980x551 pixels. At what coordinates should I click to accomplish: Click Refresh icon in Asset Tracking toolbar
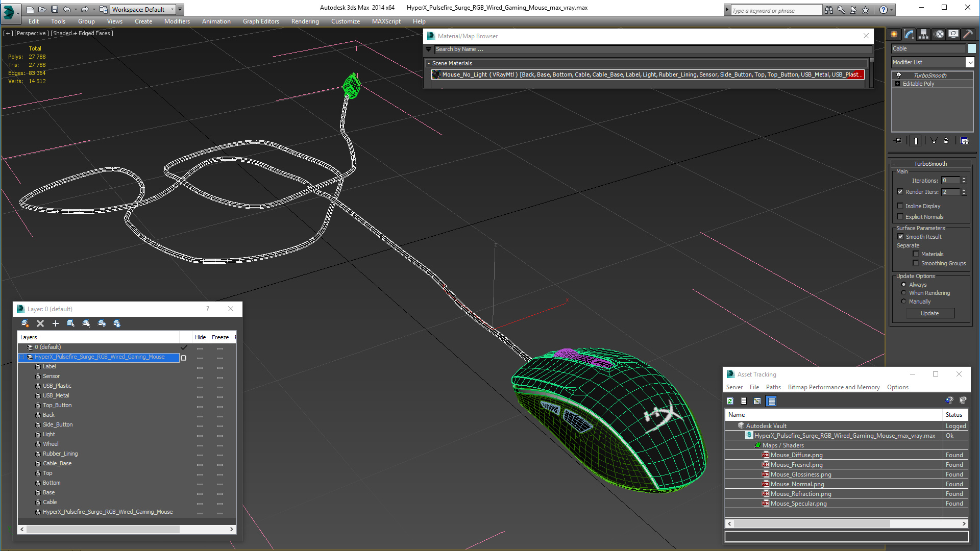(730, 401)
